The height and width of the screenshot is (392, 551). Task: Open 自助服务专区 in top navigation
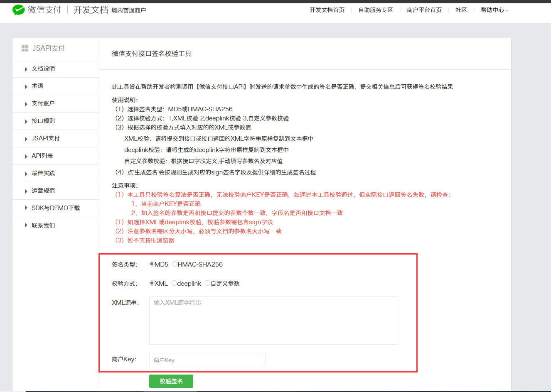pos(376,10)
